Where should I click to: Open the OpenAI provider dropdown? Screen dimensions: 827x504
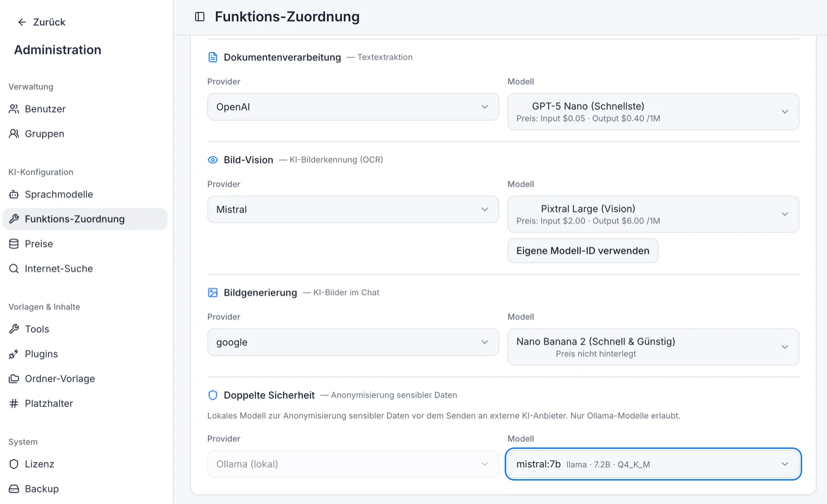click(x=353, y=107)
